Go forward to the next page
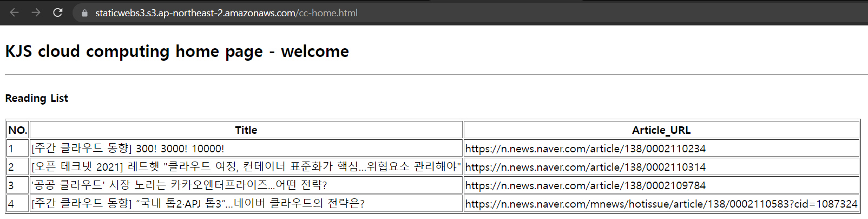 pyautogui.click(x=36, y=12)
